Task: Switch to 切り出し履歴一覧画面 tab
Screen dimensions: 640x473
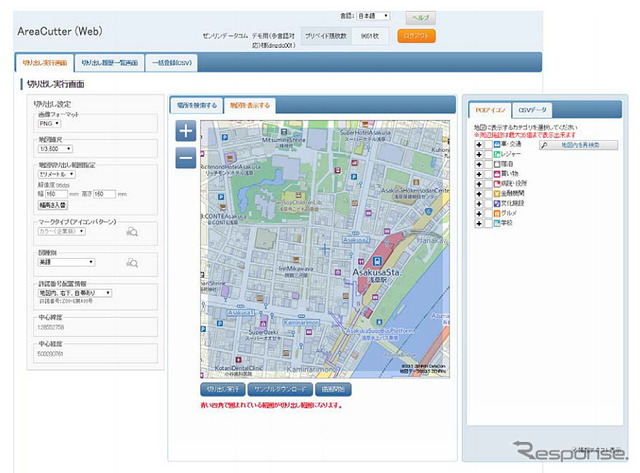Action: point(109,63)
